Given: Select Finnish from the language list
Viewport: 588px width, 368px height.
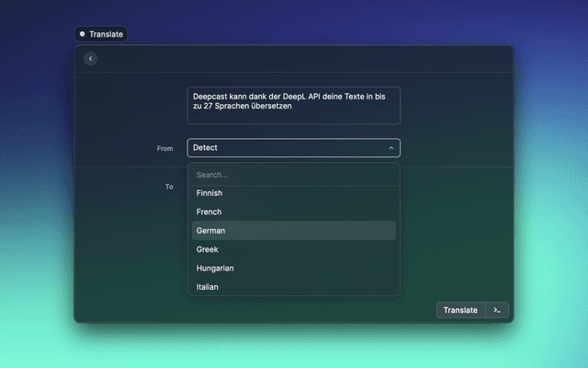Looking at the screenshot, I should click(x=209, y=193).
